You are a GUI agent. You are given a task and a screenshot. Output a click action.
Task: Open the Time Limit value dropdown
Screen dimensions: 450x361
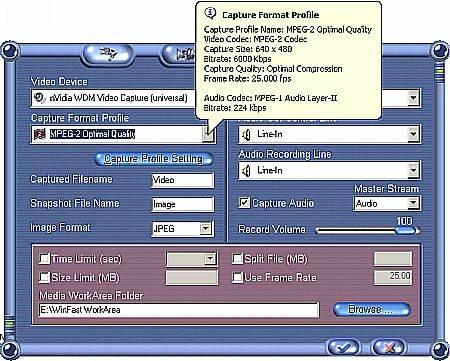(x=210, y=259)
